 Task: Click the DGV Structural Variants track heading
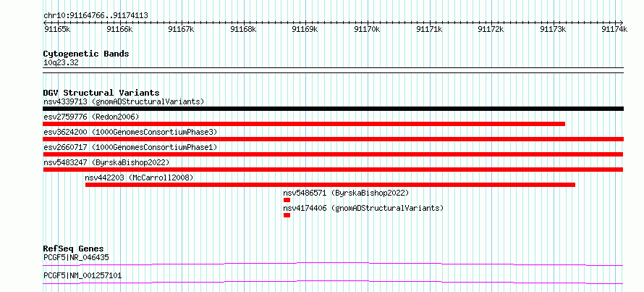(101, 93)
